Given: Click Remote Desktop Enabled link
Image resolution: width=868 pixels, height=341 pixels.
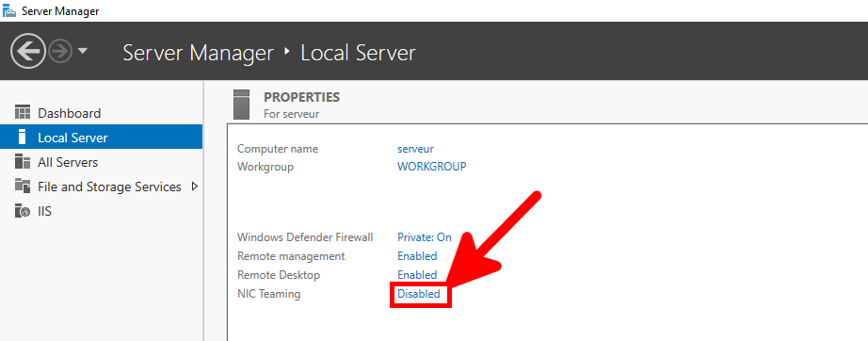Looking at the screenshot, I should coord(417,274).
